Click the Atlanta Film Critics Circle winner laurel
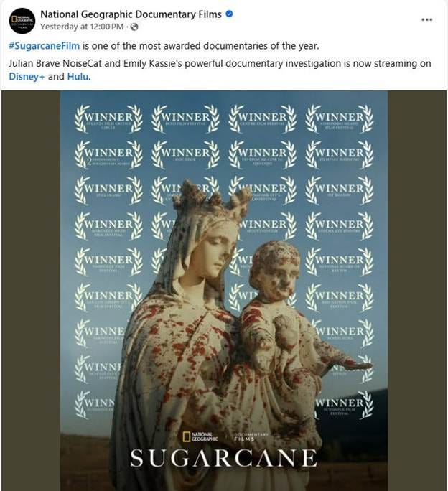 click(108, 119)
